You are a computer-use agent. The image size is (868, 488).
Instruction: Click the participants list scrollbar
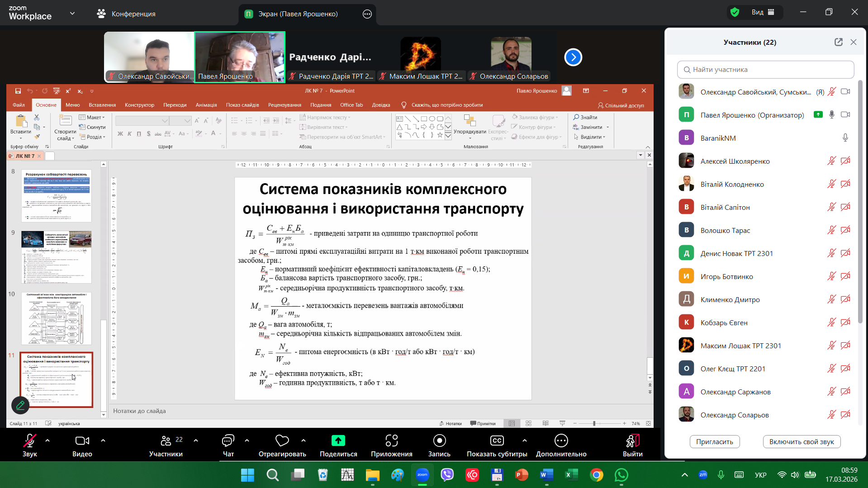860,204
